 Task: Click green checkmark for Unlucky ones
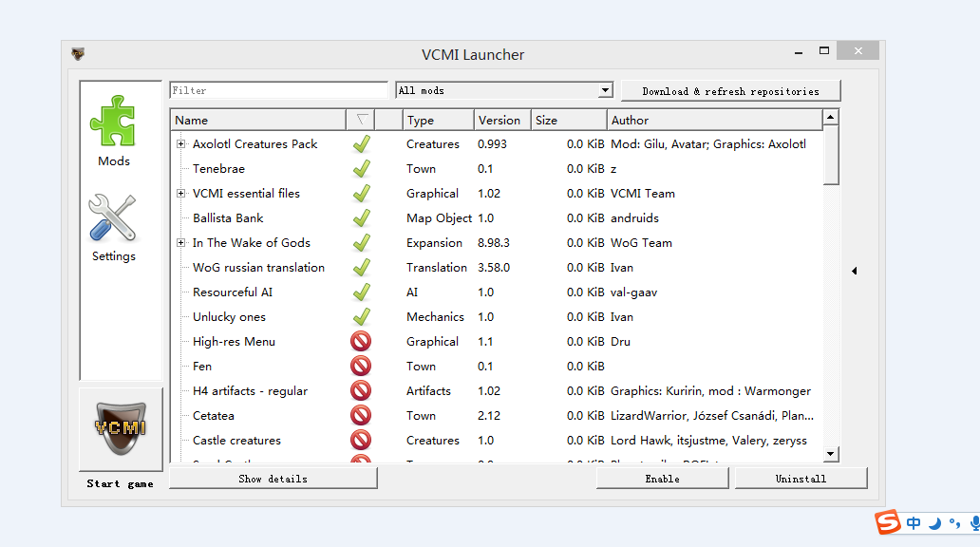tap(361, 317)
